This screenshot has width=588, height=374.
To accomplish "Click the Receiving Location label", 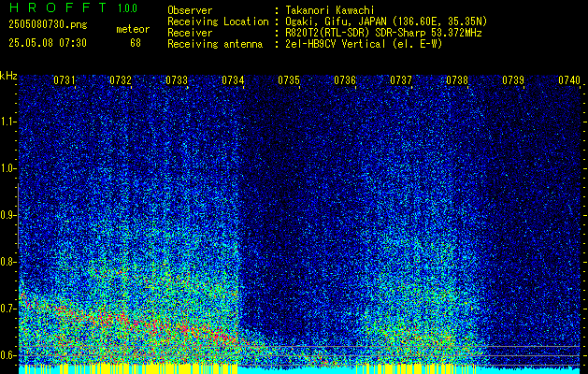I will (218, 22).
